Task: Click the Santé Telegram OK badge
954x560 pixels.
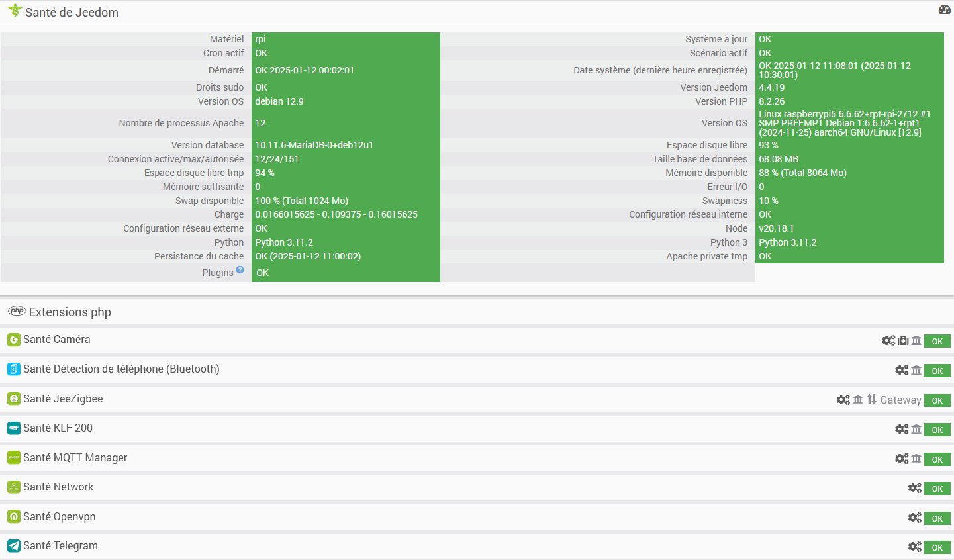Action: click(937, 547)
